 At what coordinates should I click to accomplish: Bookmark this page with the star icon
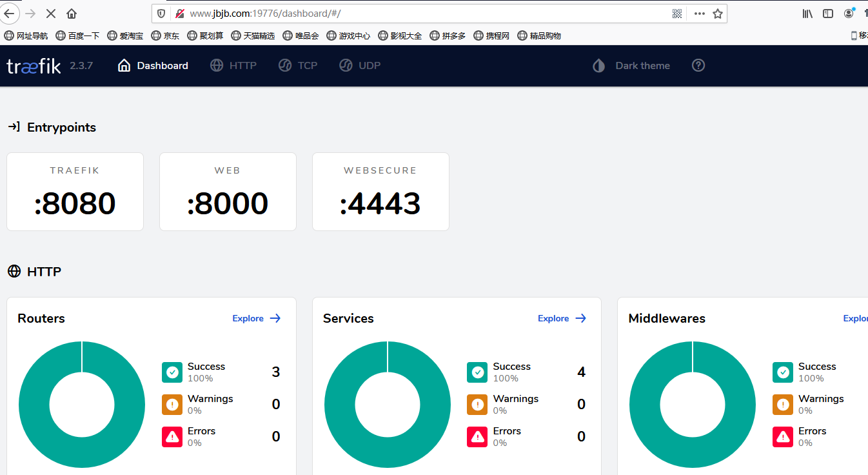pos(718,14)
